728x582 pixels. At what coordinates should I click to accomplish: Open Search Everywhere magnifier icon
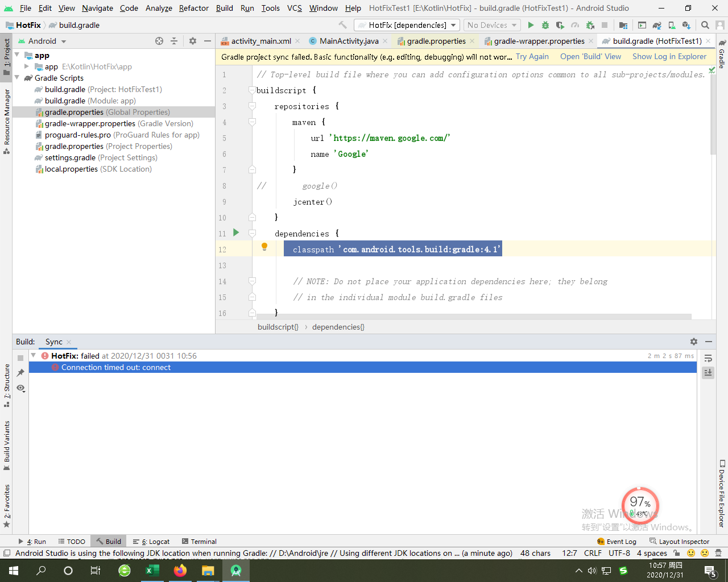coord(705,25)
